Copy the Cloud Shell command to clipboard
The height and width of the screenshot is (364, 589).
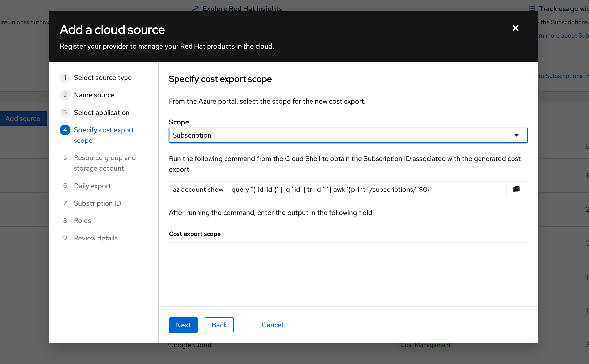pyautogui.click(x=516, y=189)
